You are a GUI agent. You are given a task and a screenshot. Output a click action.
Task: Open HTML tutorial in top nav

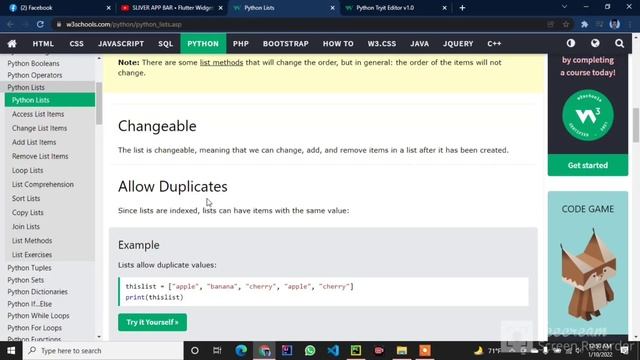(x=43, y=44)
